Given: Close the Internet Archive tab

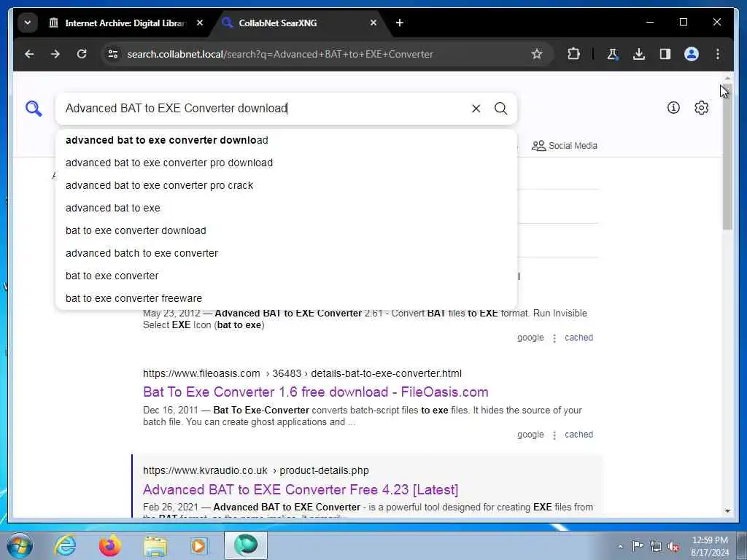Looking at the screenshot, I should tap(200, 23).
